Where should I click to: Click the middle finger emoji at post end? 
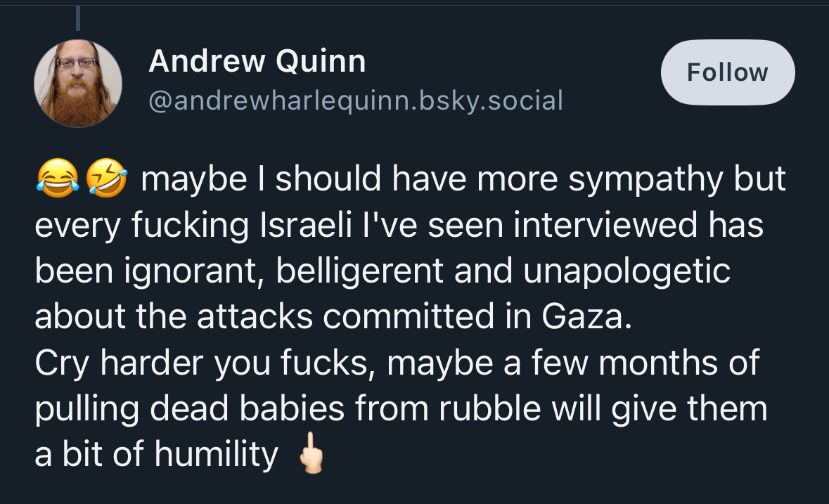(x=310, y=455)
